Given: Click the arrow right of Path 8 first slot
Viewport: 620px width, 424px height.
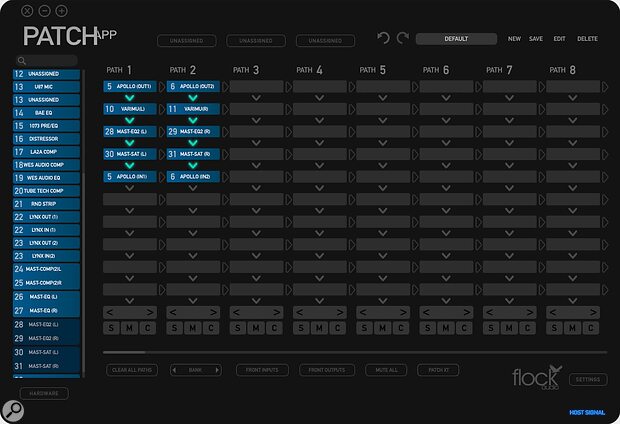Looking at the screenshot, I should point(605,87).
